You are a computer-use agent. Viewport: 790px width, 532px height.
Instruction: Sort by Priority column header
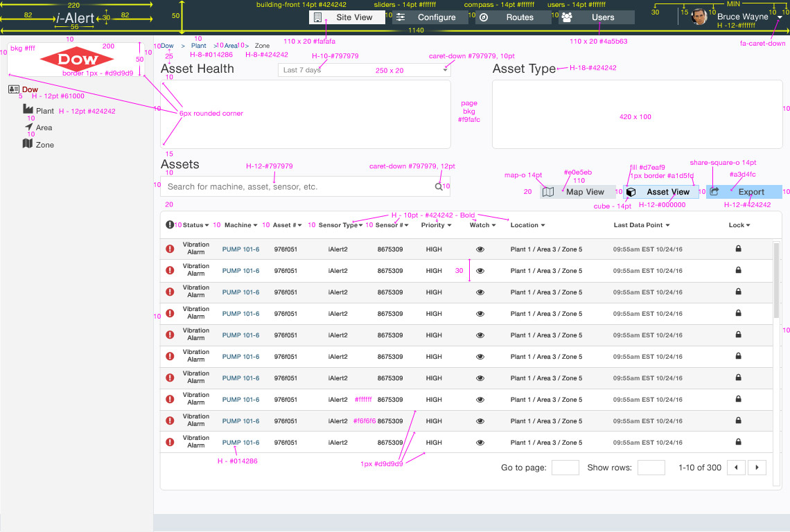pos(436,225)
